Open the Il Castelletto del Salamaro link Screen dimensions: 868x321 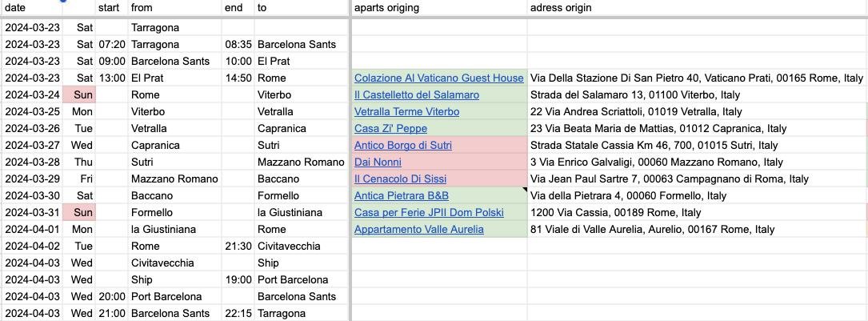coord(417,95)
